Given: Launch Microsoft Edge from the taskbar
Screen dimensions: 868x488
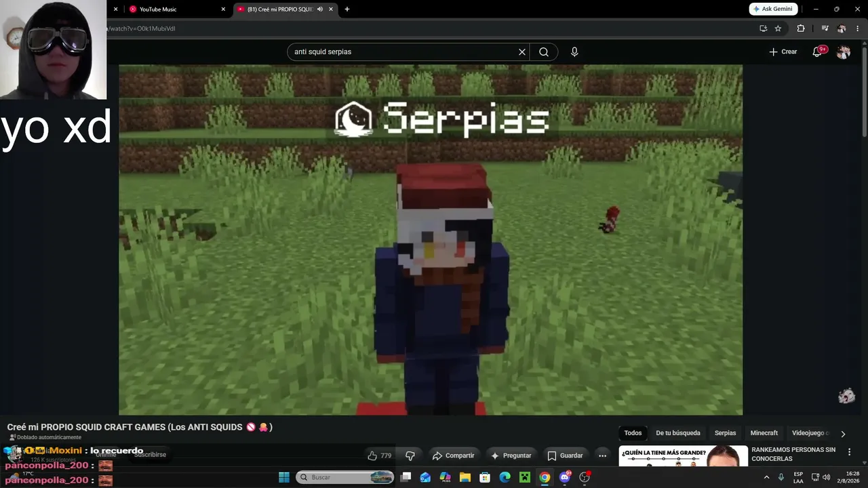Looking at the screenshot, I should 505,477.
